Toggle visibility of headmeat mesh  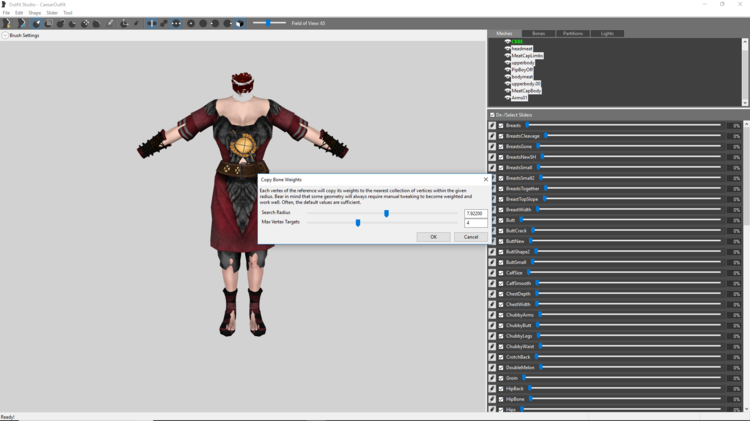[x=507, y=48]
